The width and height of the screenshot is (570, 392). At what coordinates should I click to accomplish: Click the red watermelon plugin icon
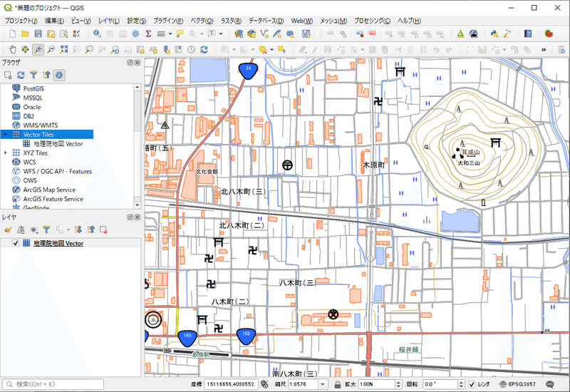pos(549,33)
